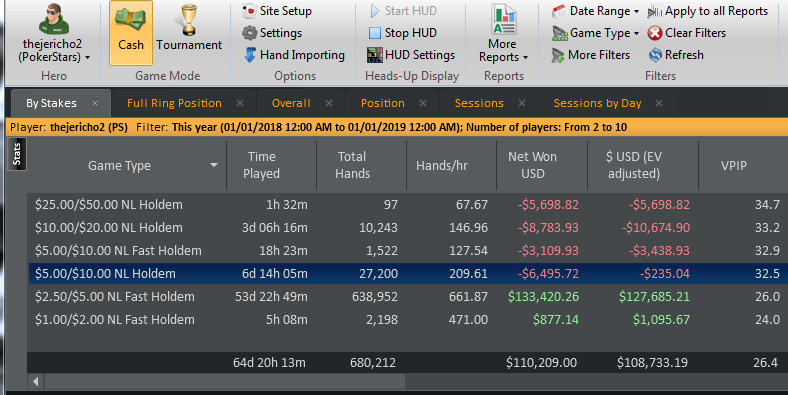Clear all filters

tap(687, 33)
